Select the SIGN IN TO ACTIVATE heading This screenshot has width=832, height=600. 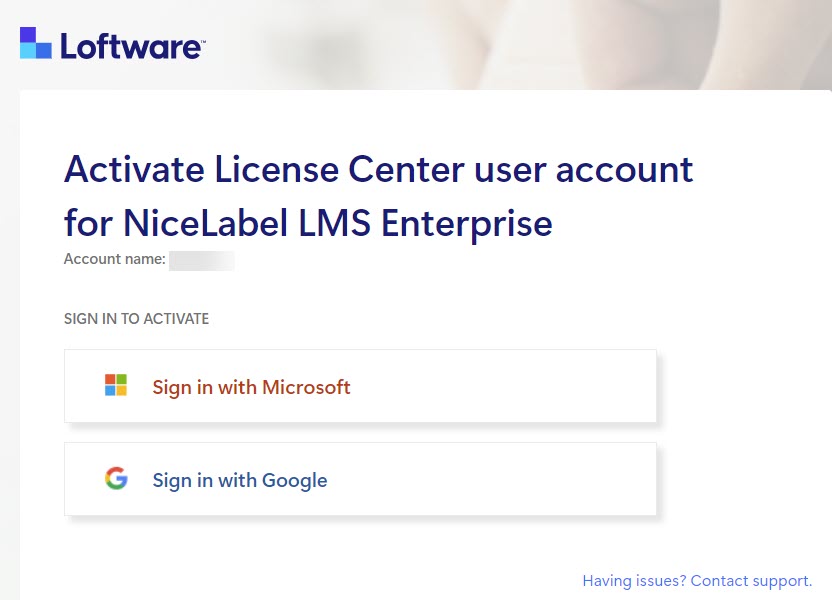136,318
